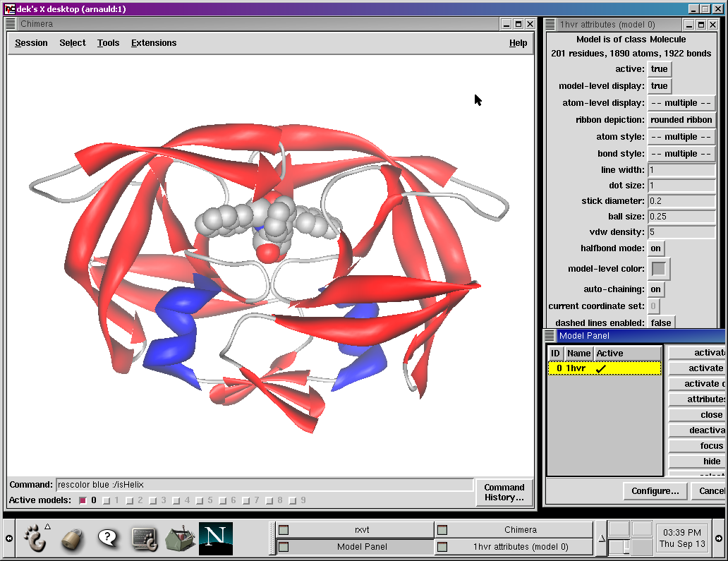The image size is (728, 561).
Task: Open the bond style dropdown
Action: click(681, 154)
